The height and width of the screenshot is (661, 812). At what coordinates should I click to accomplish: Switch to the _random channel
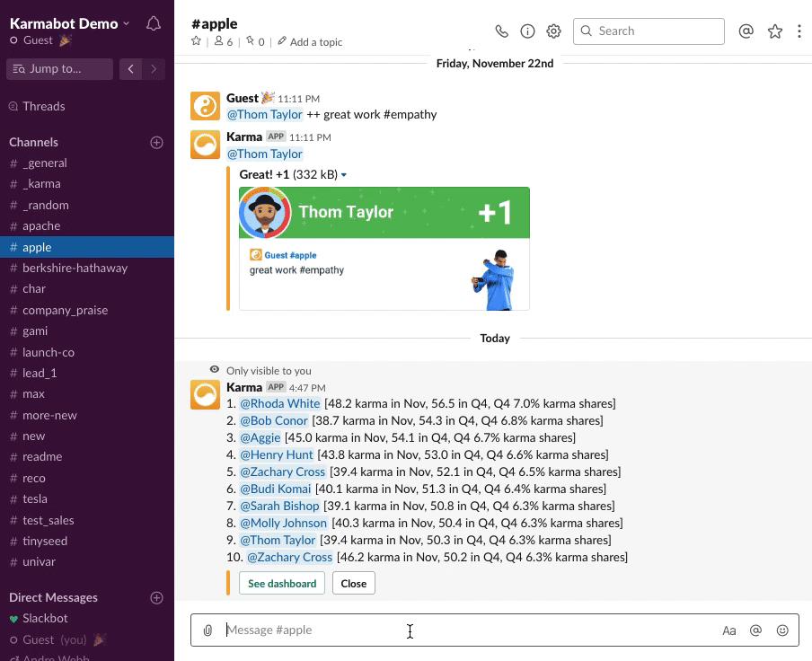pos(87,206)
